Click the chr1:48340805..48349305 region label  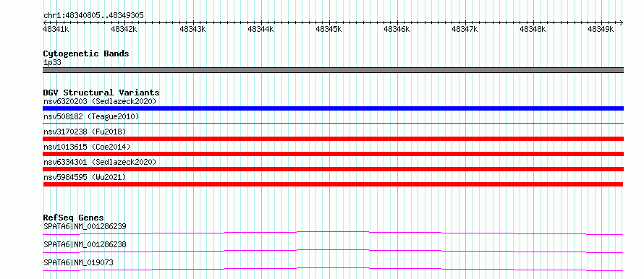[x=93, y=16]
